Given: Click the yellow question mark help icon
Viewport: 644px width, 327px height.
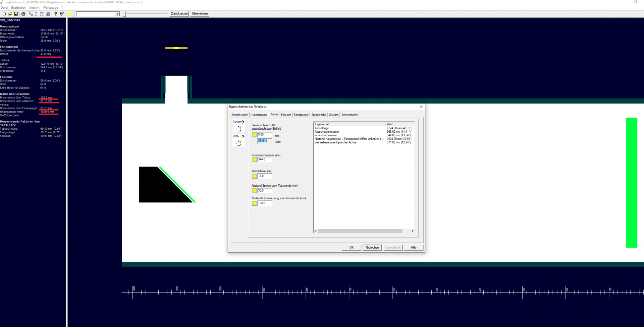Looking at the screenshot, I should (56, 14).
